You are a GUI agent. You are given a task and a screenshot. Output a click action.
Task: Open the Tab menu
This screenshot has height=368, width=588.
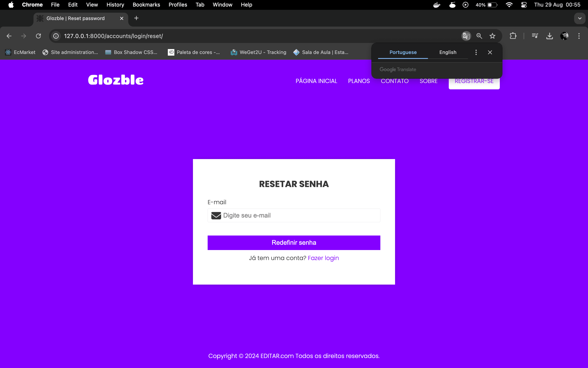coord(200,5)
